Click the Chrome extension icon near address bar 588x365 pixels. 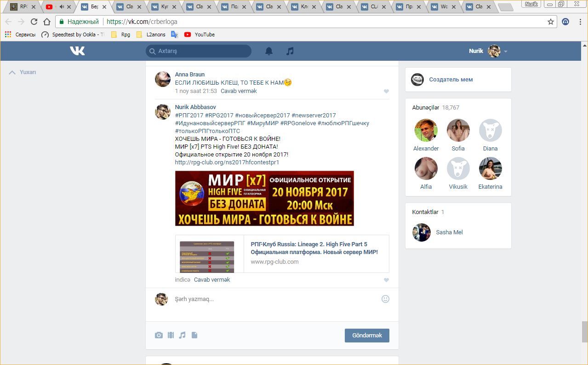pos(566,22)
